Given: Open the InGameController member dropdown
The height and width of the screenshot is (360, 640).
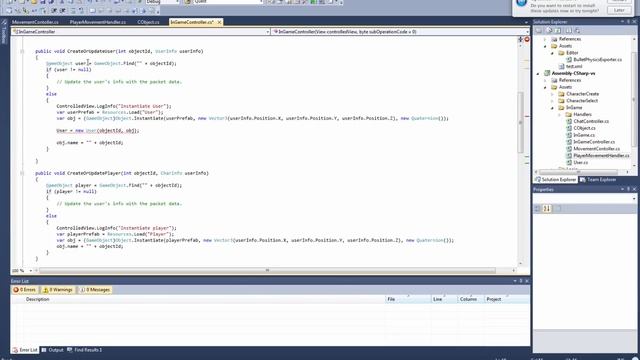Looking at the screenshot, I should pyautogui.click(x=527, y=31).
